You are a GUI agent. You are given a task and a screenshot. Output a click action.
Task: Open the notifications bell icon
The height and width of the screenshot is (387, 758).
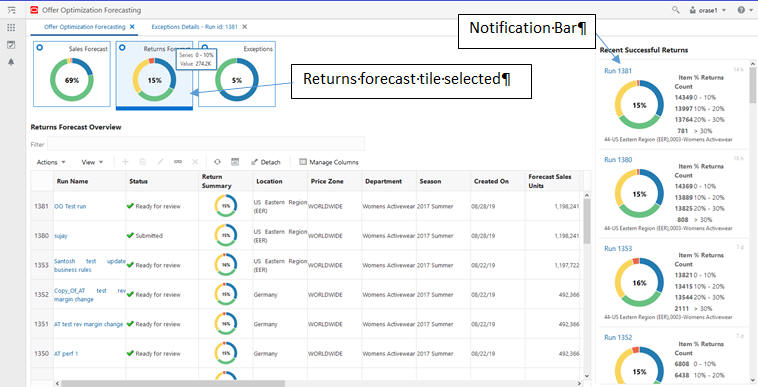(x=11, y=62)
